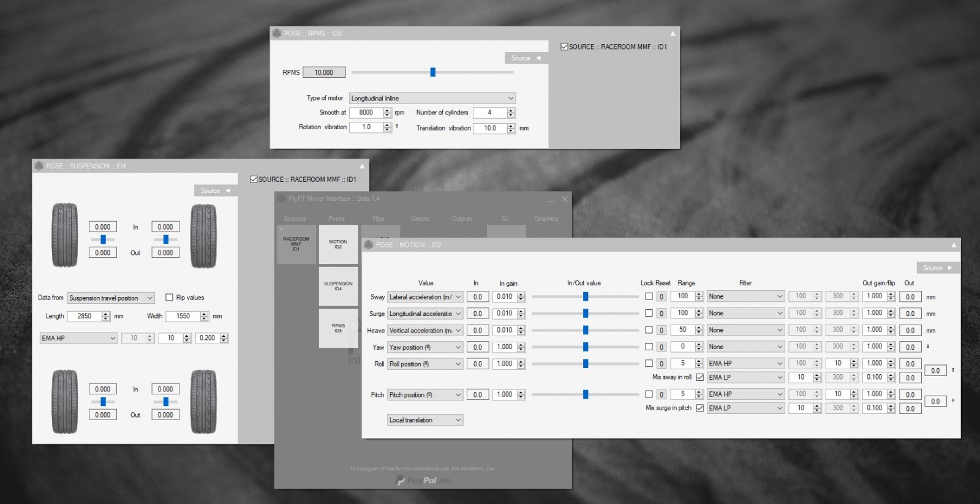Open the Local translation dropdown
This screenshot has height=504, width=980.
[x=425, y=420]
